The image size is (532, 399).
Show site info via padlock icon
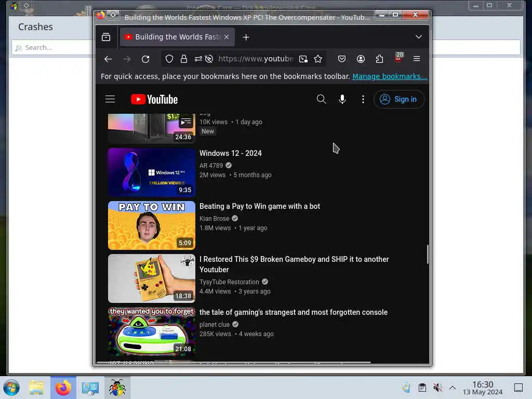184,59
